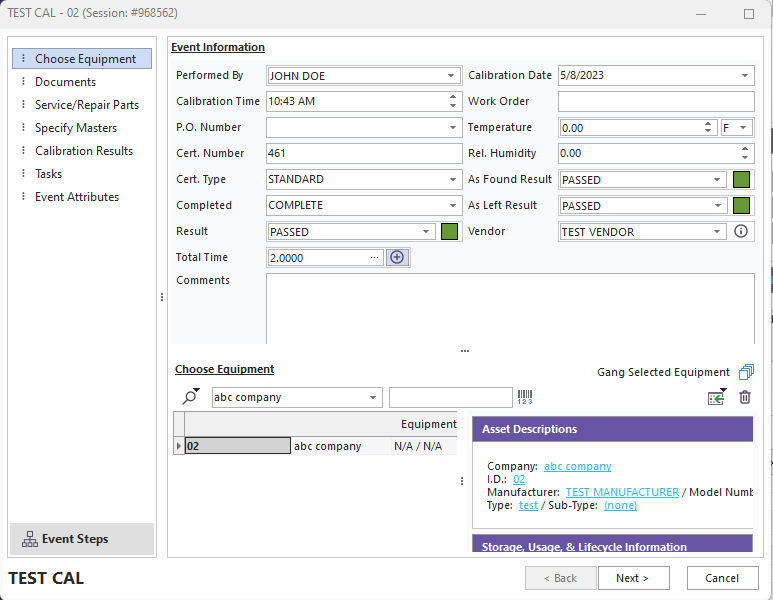Viewport: 773px width, 600px height.
Task: Click the equipment search magnifier icon
Action: pos(189,397)
